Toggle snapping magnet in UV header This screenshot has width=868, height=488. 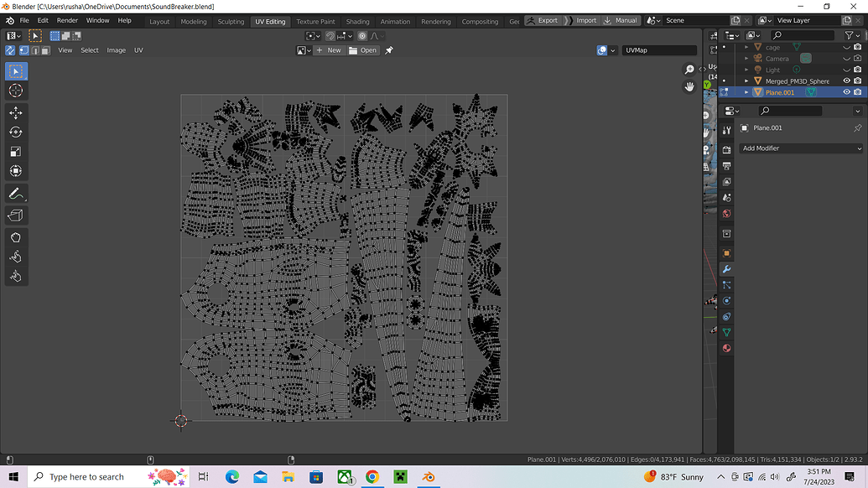tap(330, 36)
